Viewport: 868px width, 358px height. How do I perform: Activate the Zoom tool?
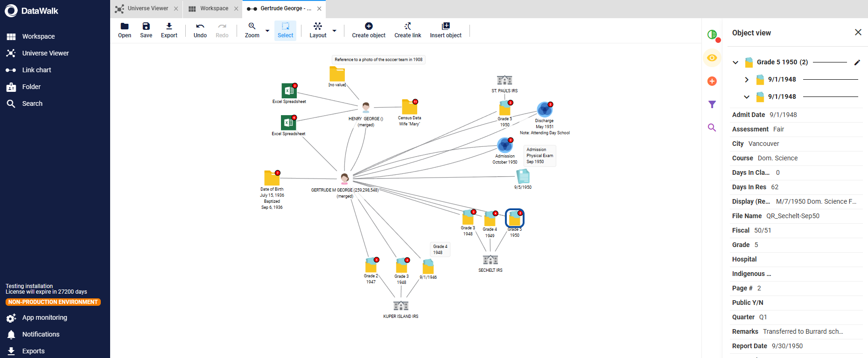[x=252, y=30]
